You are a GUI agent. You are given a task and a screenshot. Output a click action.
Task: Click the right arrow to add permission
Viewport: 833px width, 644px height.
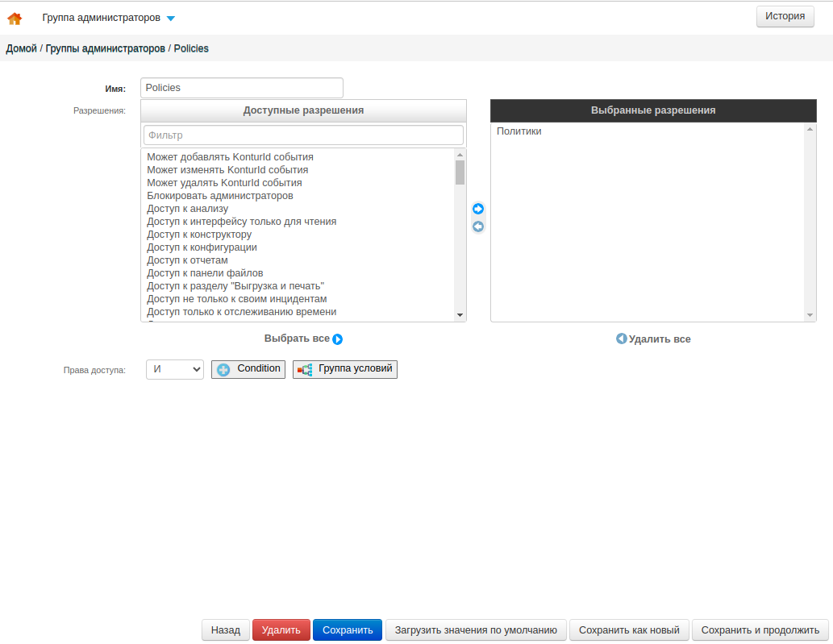[x=478, y=209]
